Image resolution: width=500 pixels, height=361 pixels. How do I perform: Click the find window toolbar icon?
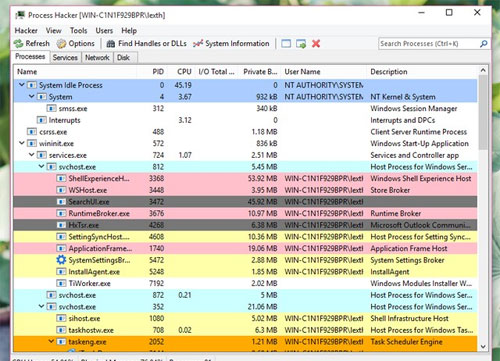286,44
